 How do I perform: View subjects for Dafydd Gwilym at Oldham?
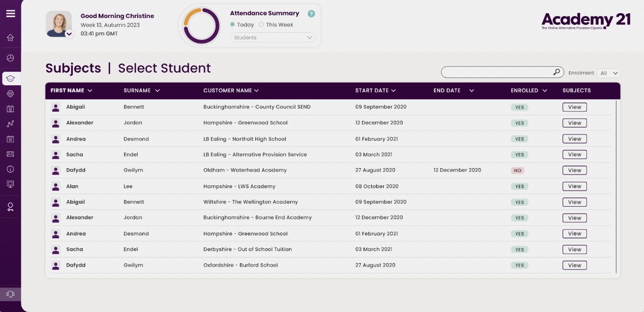pyautogui.click(x=574, y=171)
